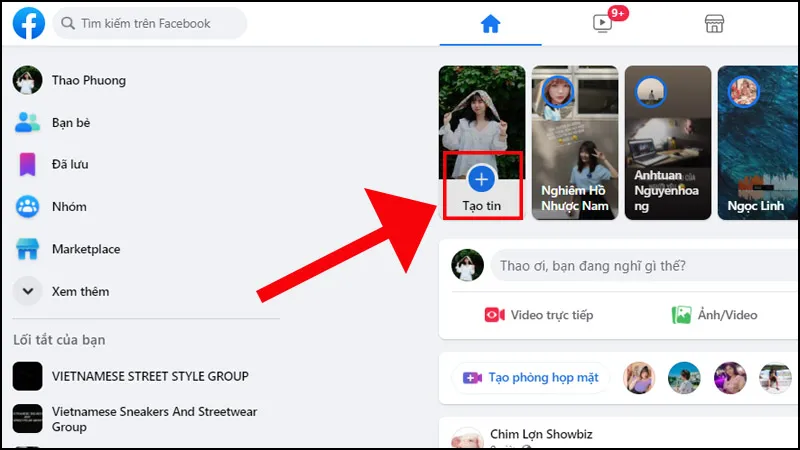Click the Ảnh/Video photo icon
Screen dimensions: 800x450
[x=681, y=315]
